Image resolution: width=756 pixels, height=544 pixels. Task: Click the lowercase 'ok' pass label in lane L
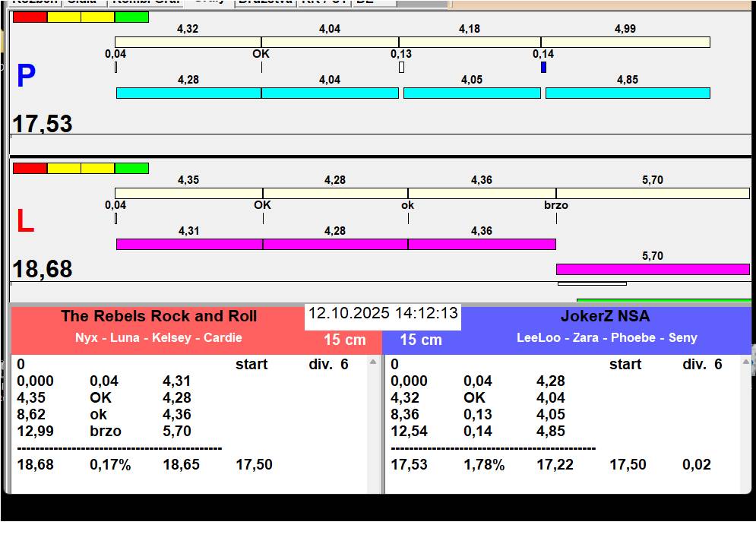[407, 205]
